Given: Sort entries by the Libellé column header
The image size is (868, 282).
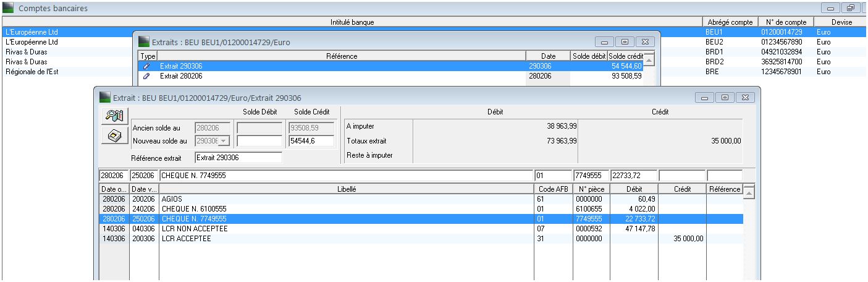Looking at the screenshot, I should pos(346,189).
